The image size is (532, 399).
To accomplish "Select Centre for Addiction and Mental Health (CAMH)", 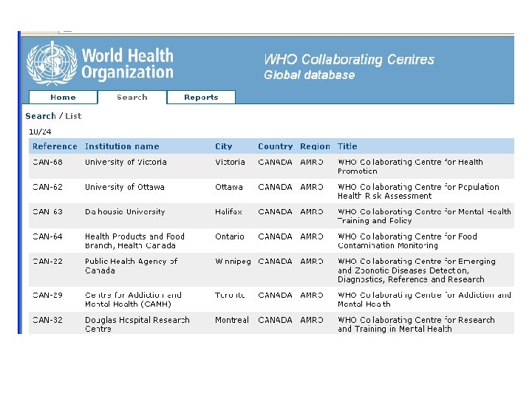I will (x=133, y=299).
